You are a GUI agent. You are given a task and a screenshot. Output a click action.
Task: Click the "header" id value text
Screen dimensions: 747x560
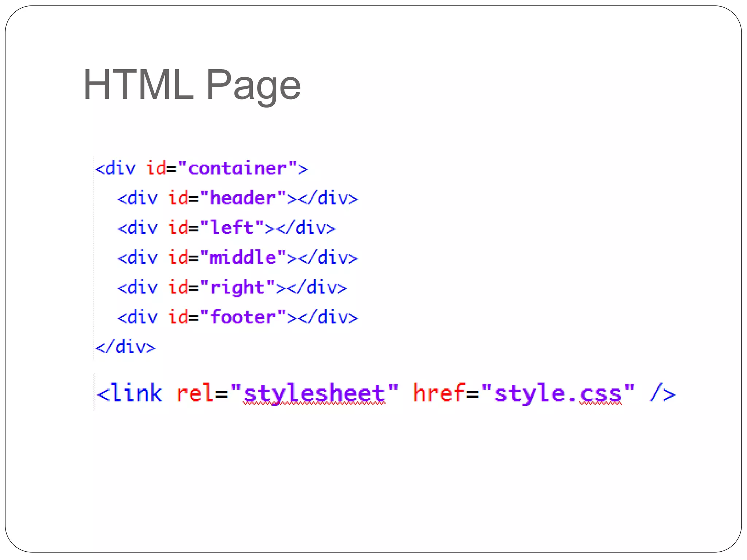243,198
